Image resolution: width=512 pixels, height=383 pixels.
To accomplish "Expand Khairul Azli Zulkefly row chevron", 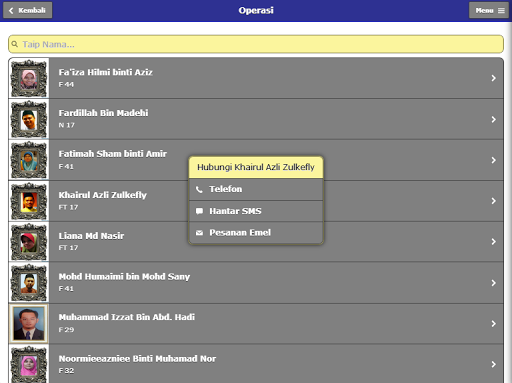I will [x=494, y=201].
